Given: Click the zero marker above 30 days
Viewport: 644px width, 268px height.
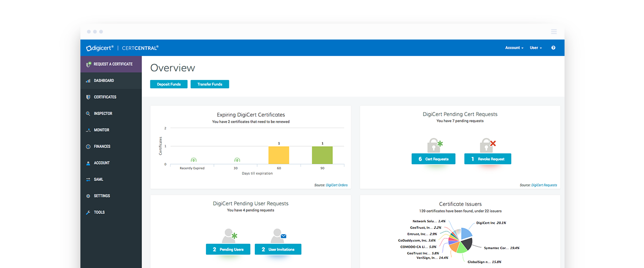Looking at the screenshot, I should pyautogui.click(x=237, y=160).
